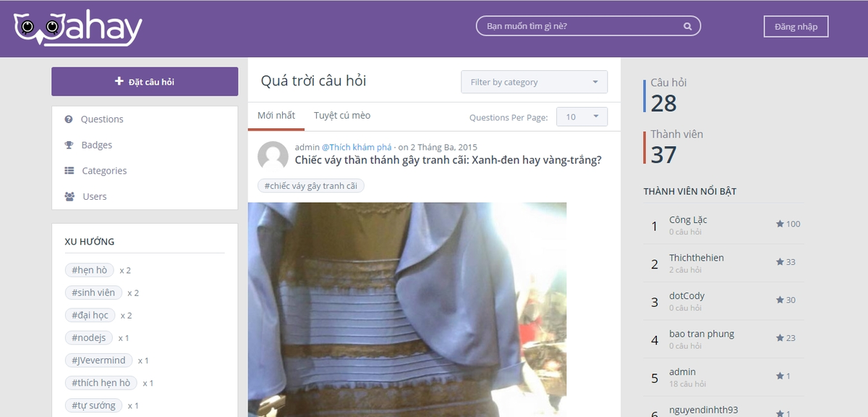Open Users in the sidebar menu
868x417 pixels.
(x=95, y=196)
